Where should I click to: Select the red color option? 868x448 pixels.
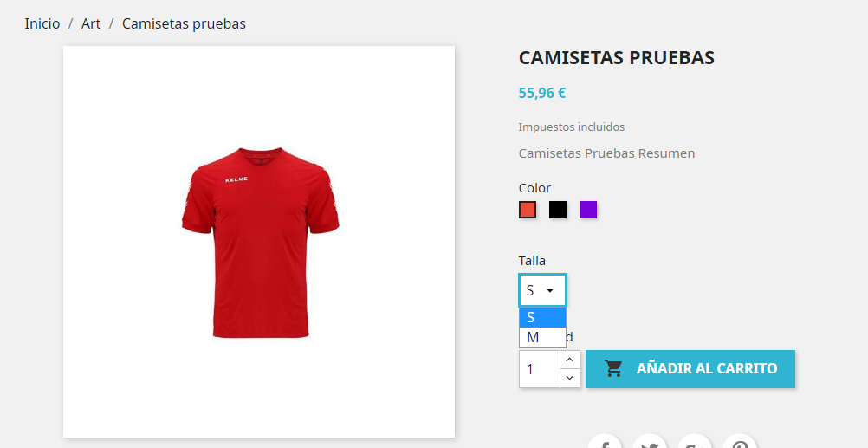click(528, 210)
